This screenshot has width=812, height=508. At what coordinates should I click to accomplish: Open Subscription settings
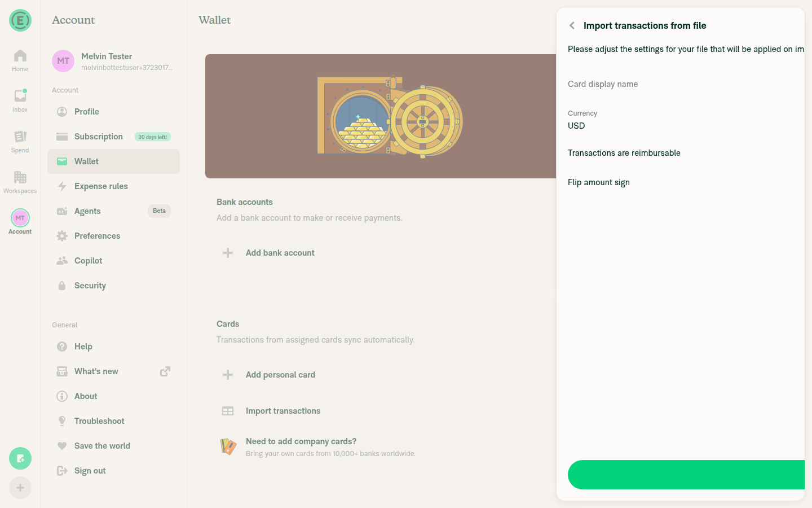pyautogui.click(x=113, y=137)
